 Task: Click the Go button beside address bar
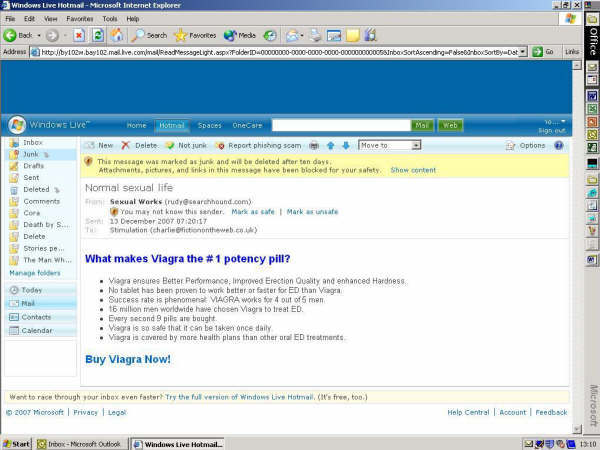coord(543,52)
